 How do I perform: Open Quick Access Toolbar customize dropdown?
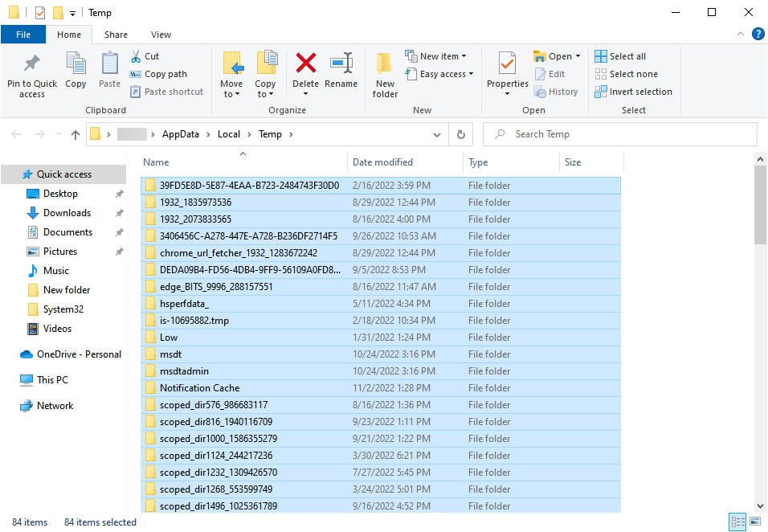[x=72, y=13]
